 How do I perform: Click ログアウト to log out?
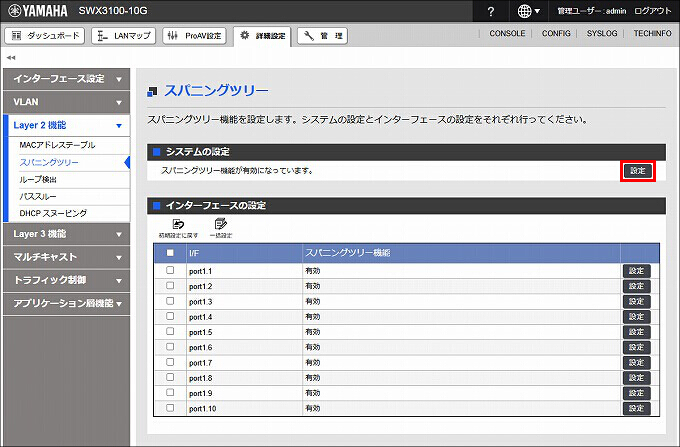[652, 11]
